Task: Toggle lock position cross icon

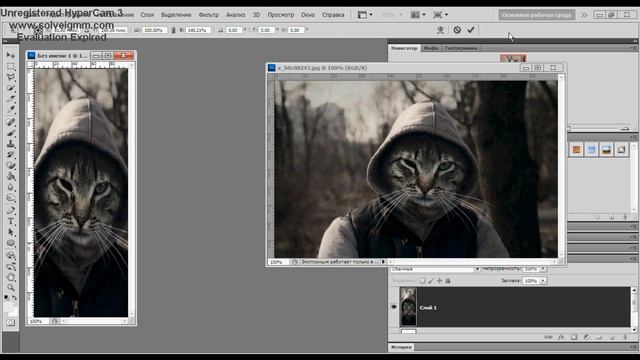Action: click(x=440, y=281)
